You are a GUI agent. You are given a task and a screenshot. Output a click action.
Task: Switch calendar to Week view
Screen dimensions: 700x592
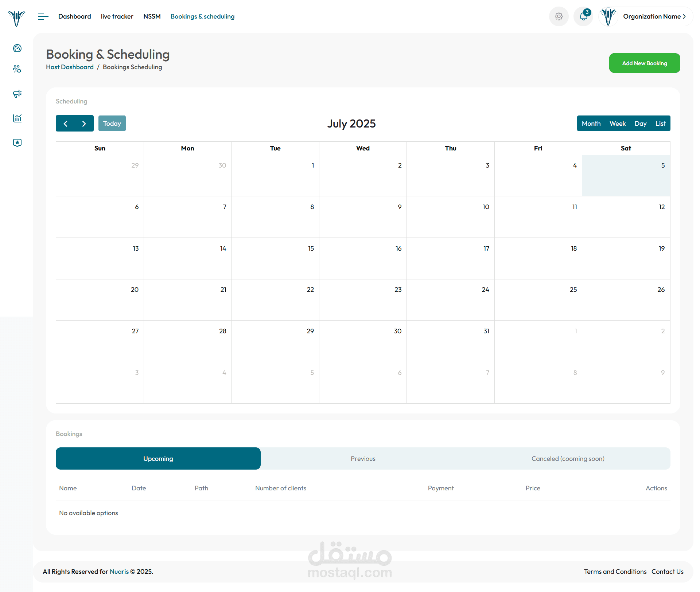(618, 124)
